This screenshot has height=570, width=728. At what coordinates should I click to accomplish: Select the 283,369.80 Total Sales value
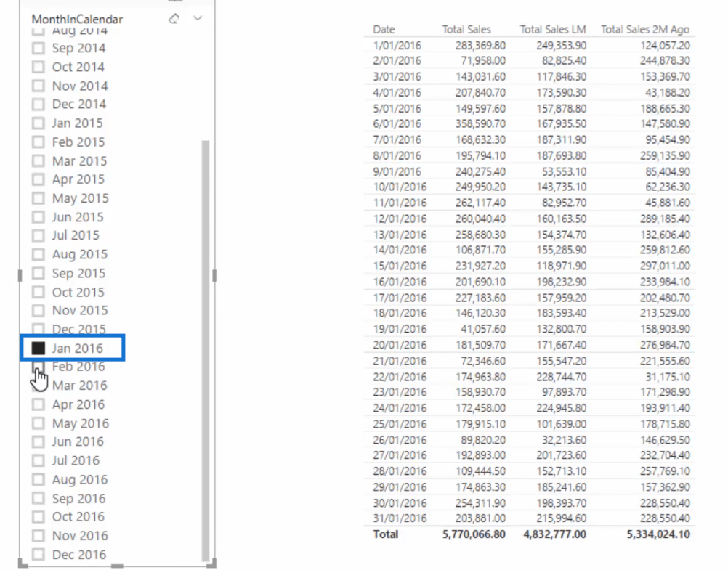tap(480, 46)
